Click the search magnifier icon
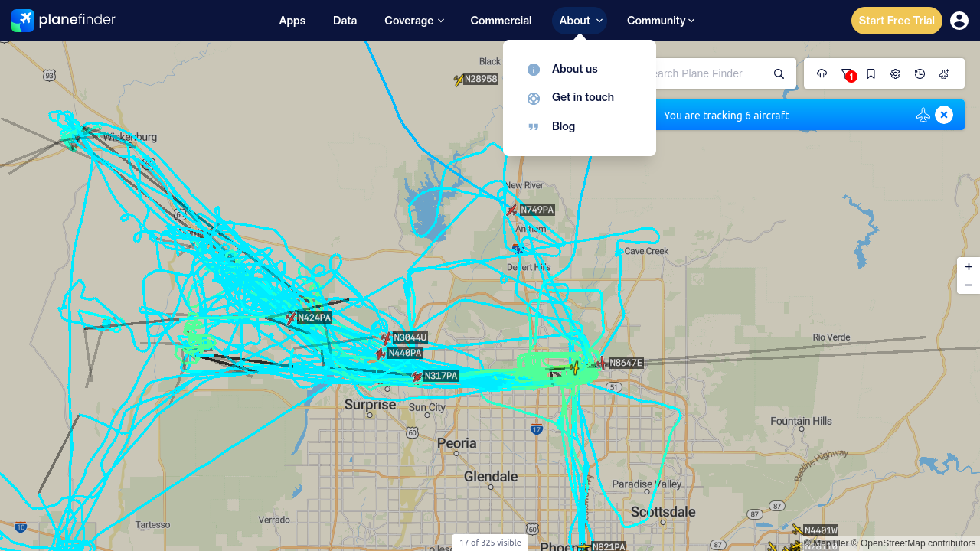The image size is (980, 551). pyautogui.click(x=779, y=73)
